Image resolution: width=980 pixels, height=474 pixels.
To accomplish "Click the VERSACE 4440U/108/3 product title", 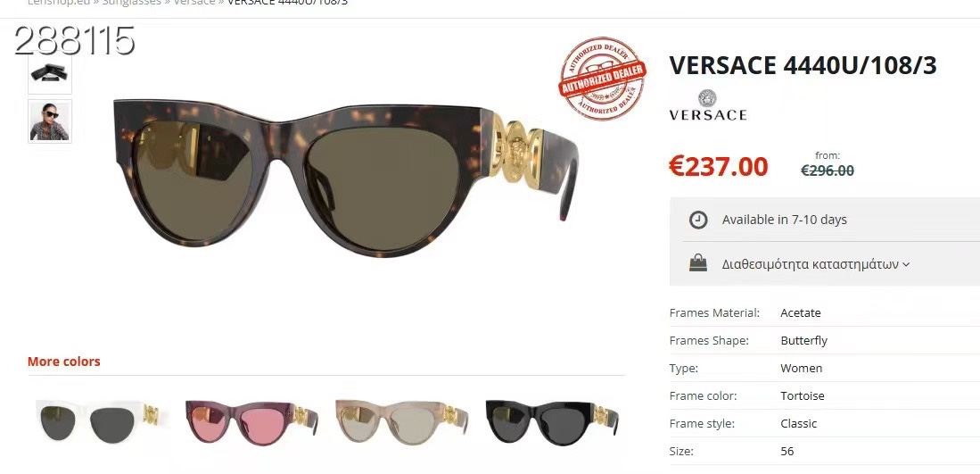I will pyautogui.click(x=803, y=65).
